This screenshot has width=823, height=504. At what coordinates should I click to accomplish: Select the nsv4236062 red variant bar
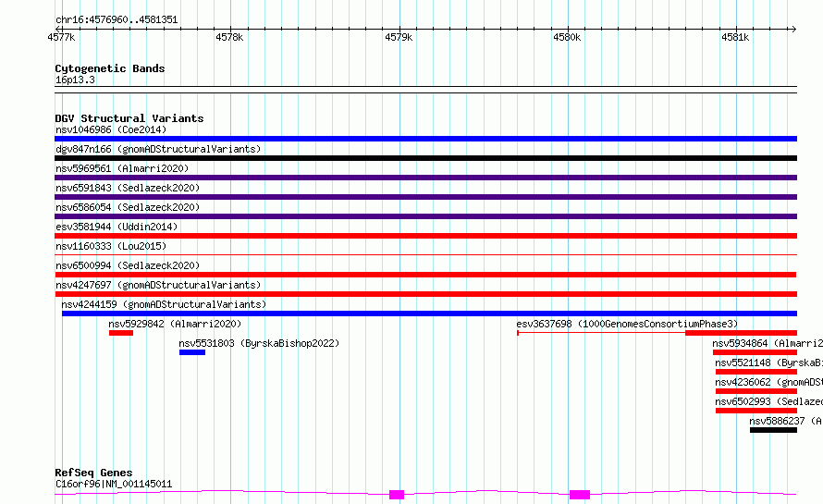pyautogui.click(x=756, y=391)
